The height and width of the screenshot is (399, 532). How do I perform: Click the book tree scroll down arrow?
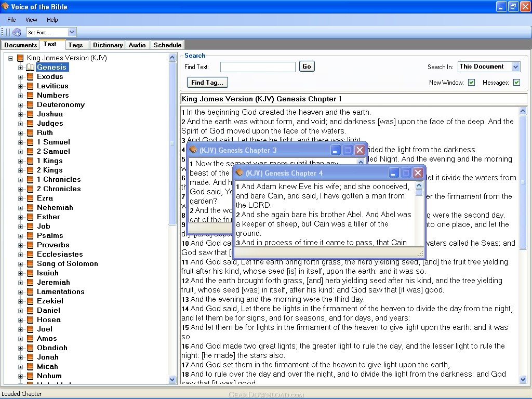(x=172, y=380)
